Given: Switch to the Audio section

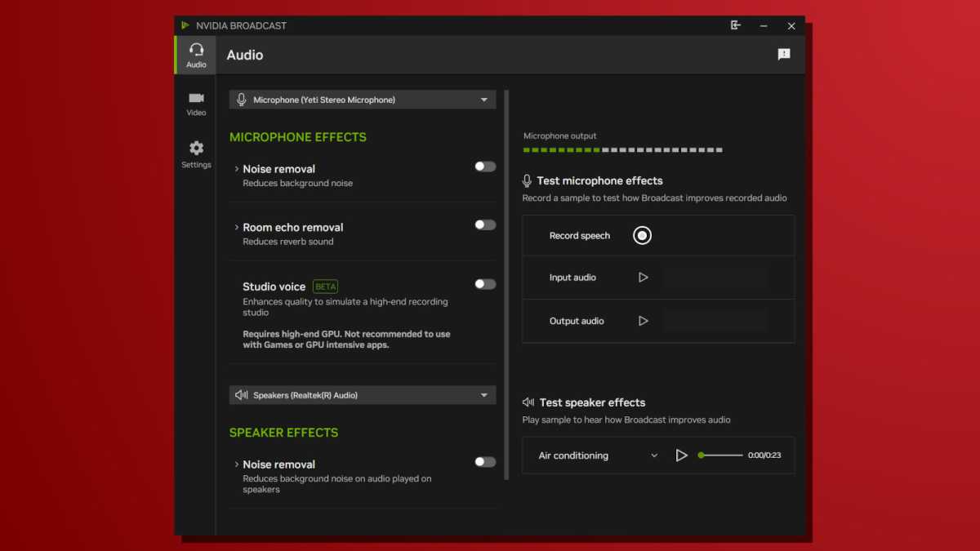Looking at the screenshot, I should click(196, 55).
